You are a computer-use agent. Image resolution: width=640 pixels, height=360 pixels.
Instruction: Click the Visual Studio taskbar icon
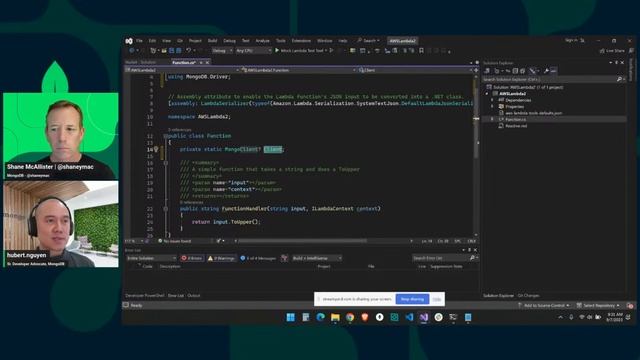tap(424, 317)
